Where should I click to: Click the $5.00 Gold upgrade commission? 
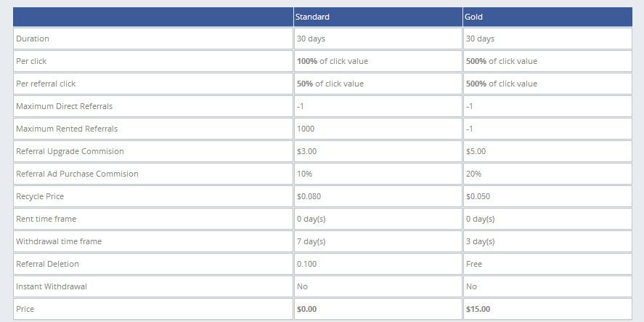pos(476,151)
